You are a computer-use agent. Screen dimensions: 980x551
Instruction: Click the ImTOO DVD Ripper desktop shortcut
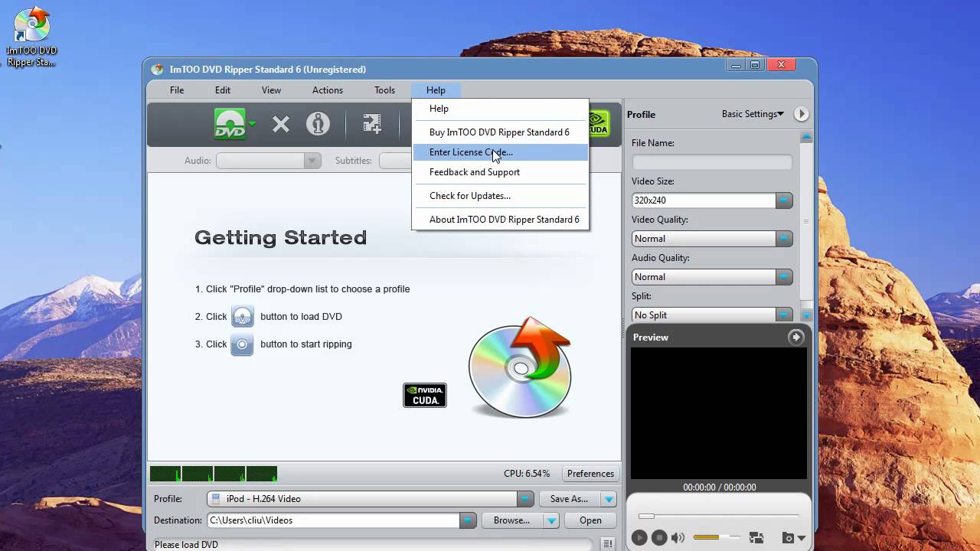pos(31,37)
